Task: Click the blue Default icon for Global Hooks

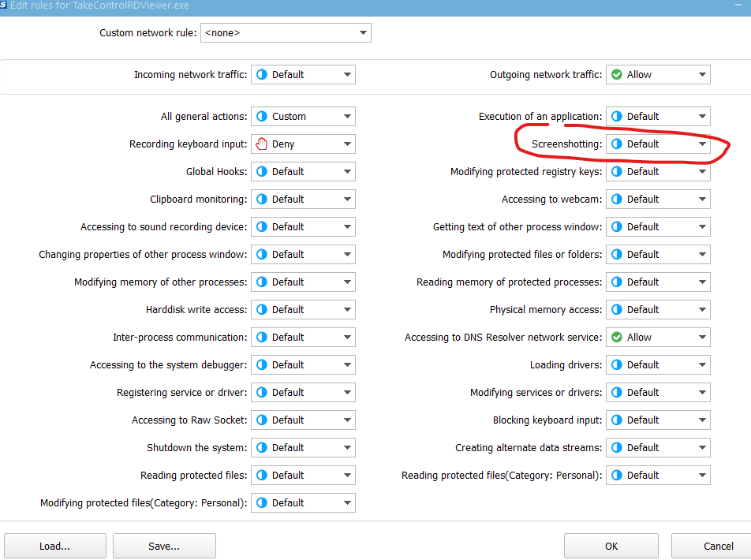Action: click(262, 171)
